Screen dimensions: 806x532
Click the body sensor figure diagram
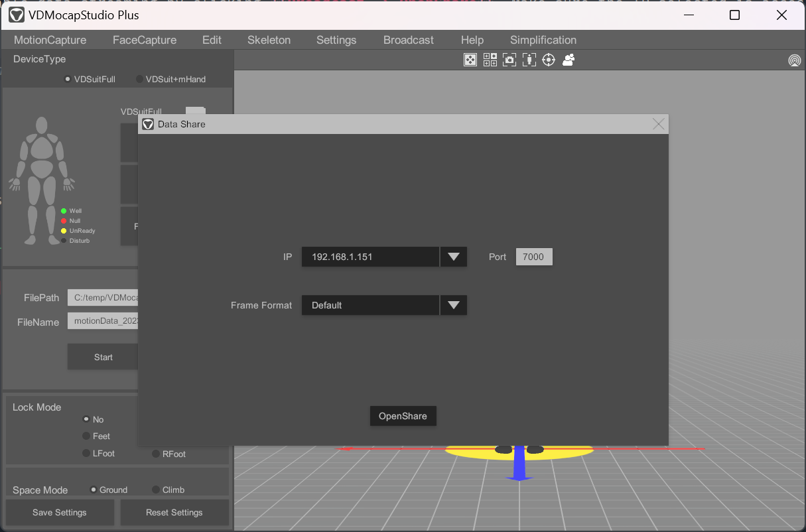41,180
